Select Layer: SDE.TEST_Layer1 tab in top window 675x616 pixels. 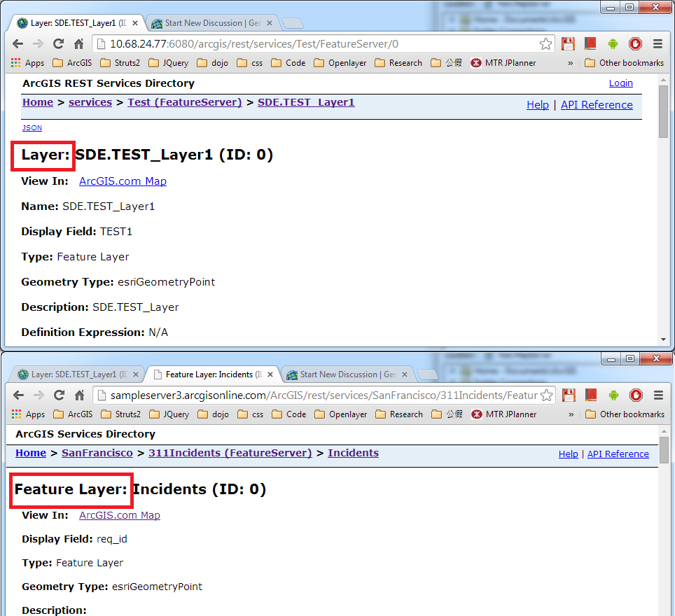click(78, 23)
